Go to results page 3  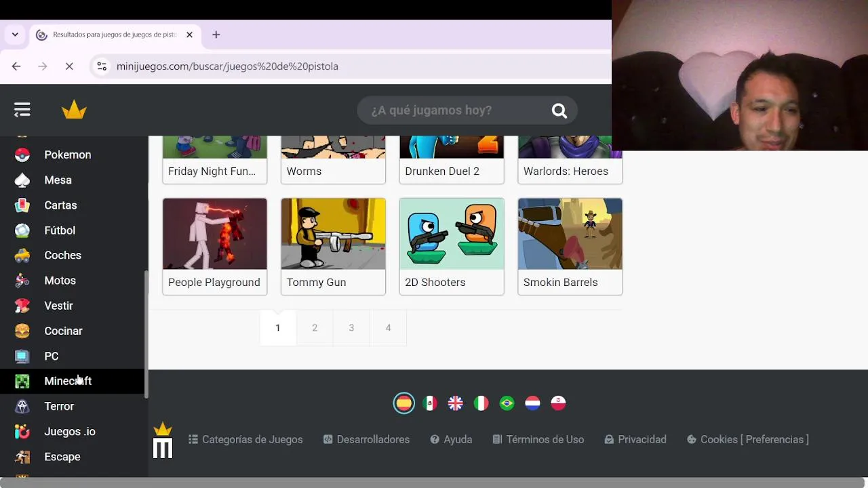pos(351,328)
